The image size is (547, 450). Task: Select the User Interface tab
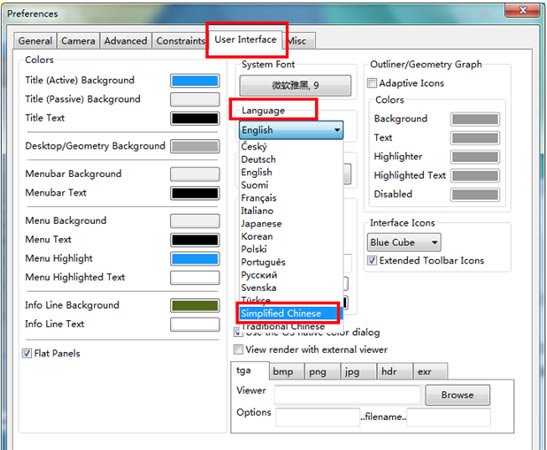245,39
